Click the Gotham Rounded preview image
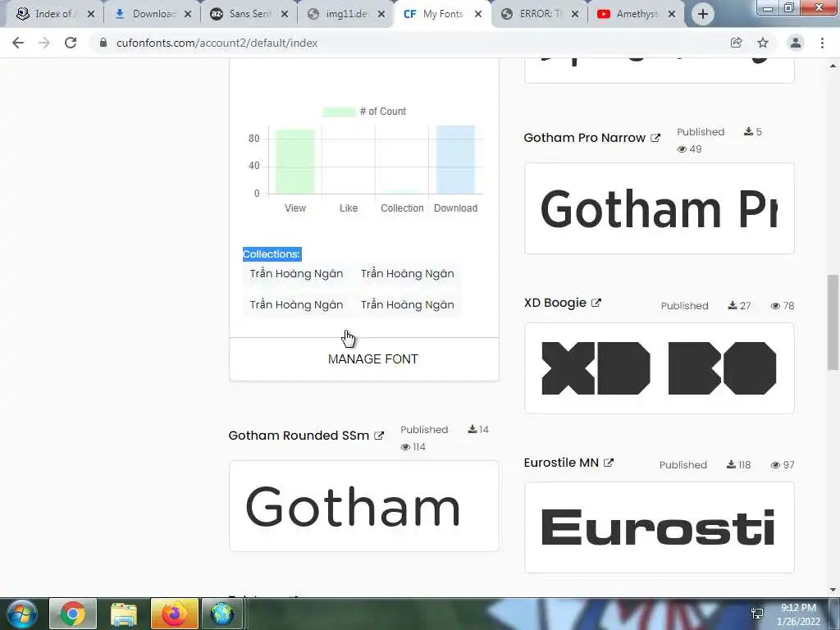 [364, 505]
